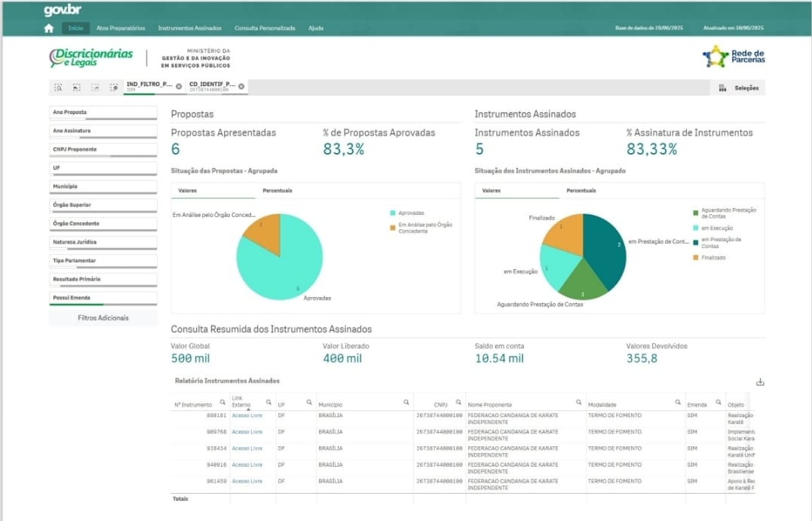Click the home icon in the navigation bar
The height and width of the screenshot is (521, 812).
[49, 29]
